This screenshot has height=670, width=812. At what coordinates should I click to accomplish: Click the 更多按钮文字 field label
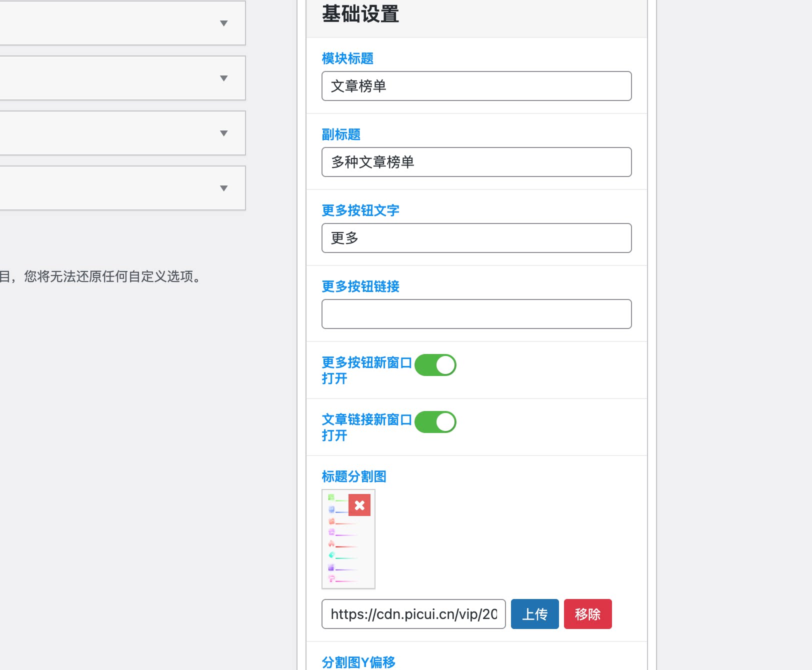360,210
